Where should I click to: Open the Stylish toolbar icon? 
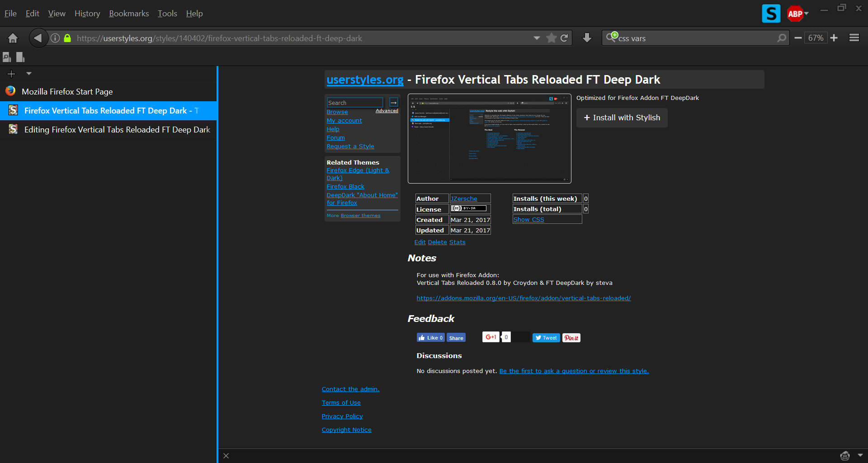[x=771, y=14]
